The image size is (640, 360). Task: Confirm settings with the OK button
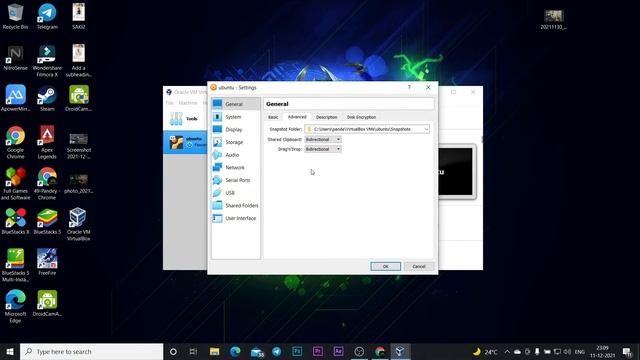385,266
